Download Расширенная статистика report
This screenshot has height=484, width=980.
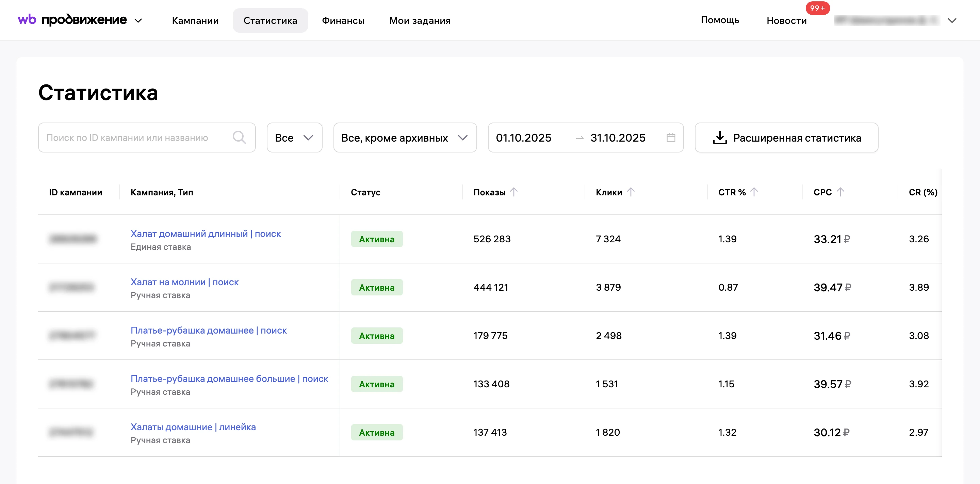click(786, 138)
